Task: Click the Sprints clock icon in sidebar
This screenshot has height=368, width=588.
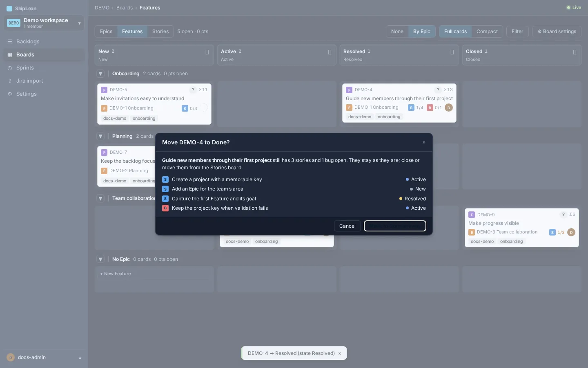Action: (10, 68)
